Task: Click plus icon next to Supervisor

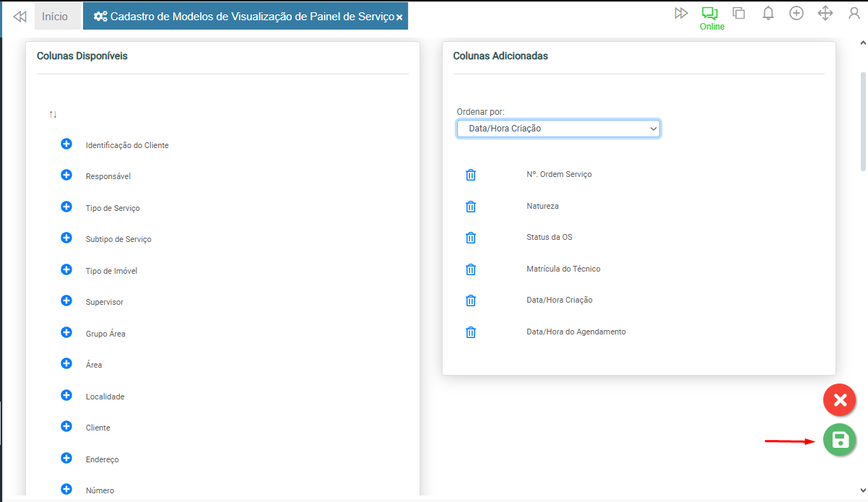Action: point(66,301)
